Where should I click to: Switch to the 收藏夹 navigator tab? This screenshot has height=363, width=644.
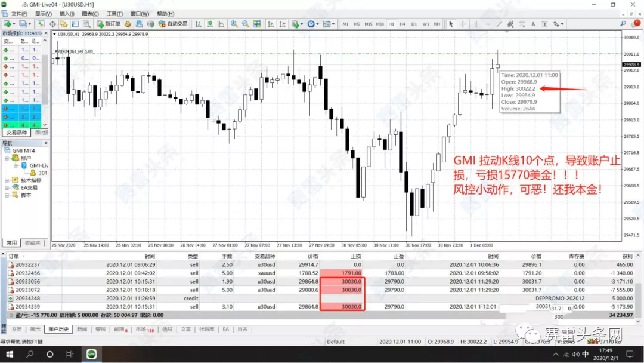(32, 243)
